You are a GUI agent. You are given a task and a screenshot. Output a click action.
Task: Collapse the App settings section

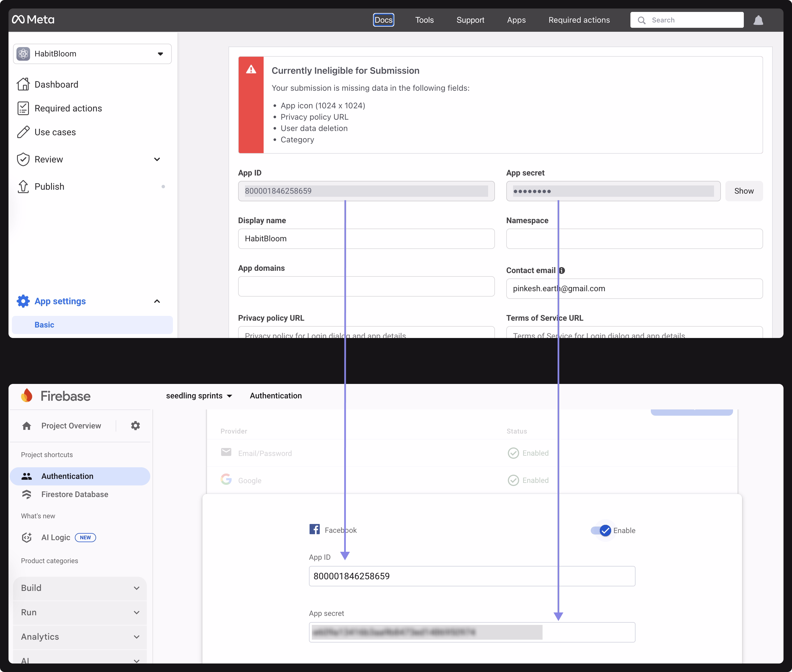pos(157,301)
